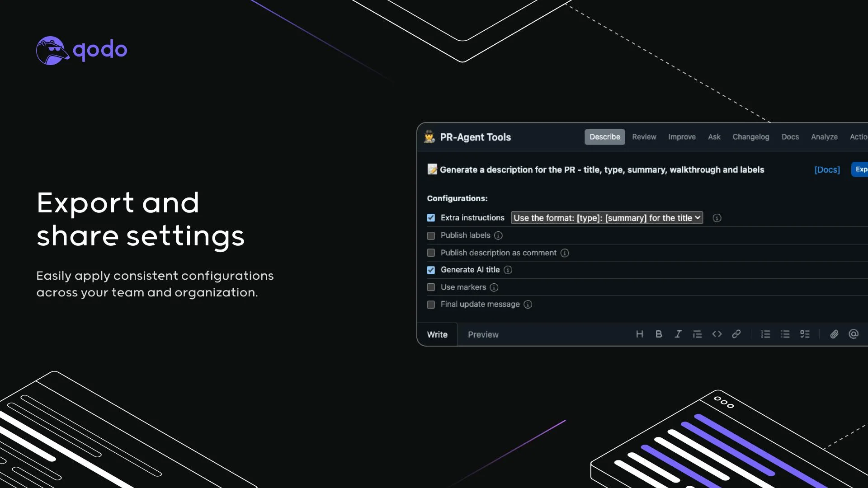Attach a file using the paperclip icon
Screen dimensions: 868x488
click(x=834, y=334)
